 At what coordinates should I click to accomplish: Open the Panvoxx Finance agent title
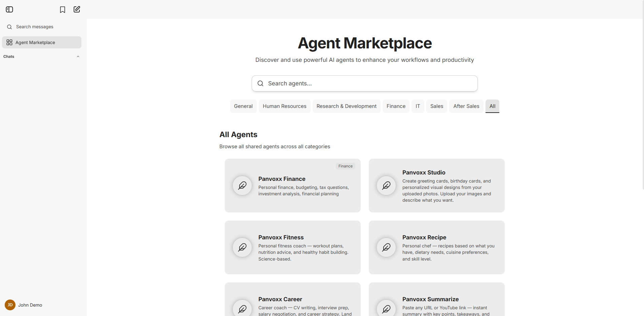pyautogui.click(x=282, y=179)
